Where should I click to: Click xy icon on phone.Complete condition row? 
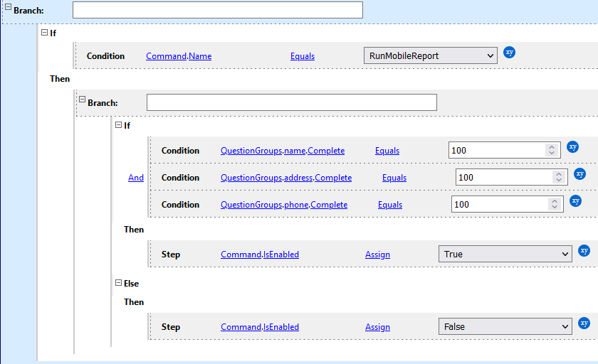point(575,201)
